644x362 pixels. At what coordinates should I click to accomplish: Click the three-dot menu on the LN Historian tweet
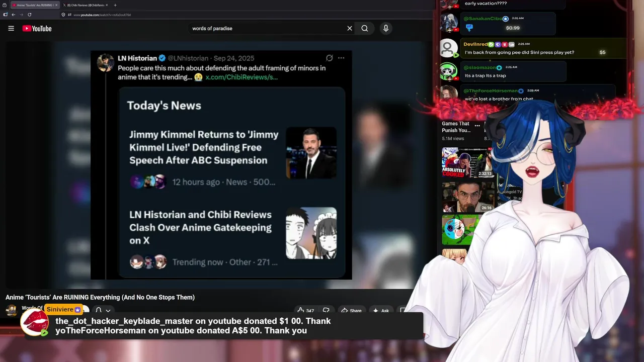pos(341,58)
